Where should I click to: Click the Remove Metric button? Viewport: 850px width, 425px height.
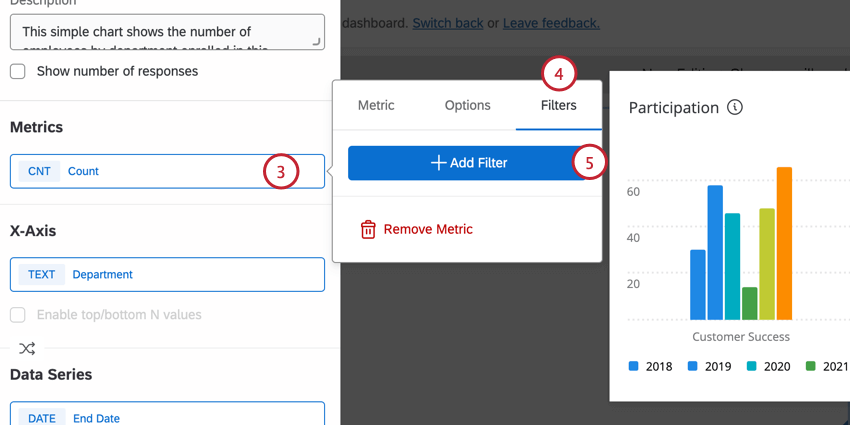click(x=427, y=230)
